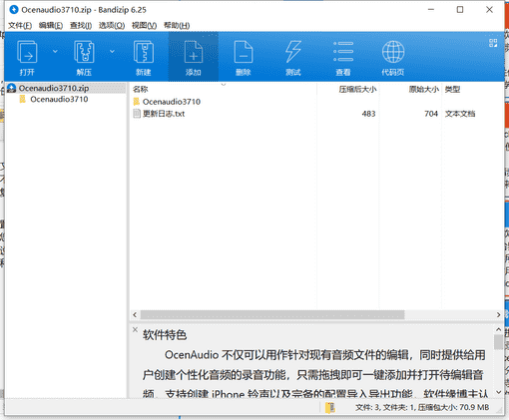This screenshot has width=509, height=420.
Task: Click the compressed size value 483
Action: click(x=368, y=114)
